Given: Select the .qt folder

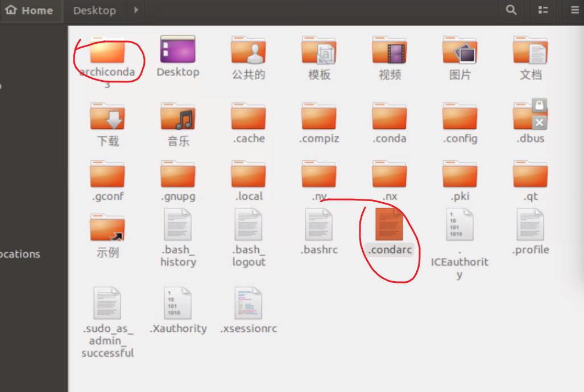Looking at the screenshot, I should (x=531, y=174).
